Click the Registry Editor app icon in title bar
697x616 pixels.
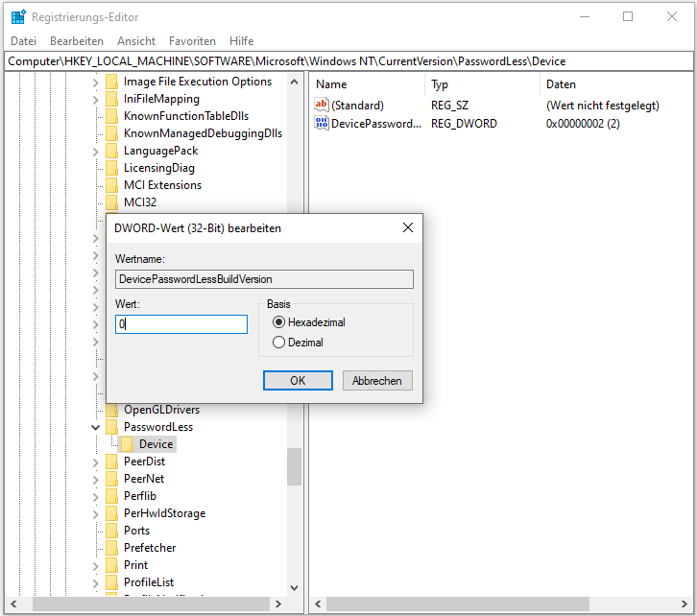17,16
